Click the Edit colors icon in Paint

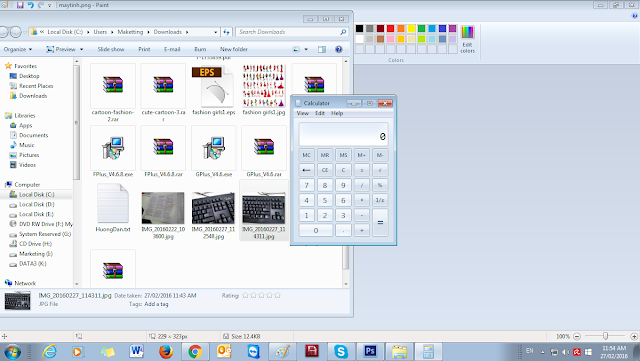pos(467,39)
